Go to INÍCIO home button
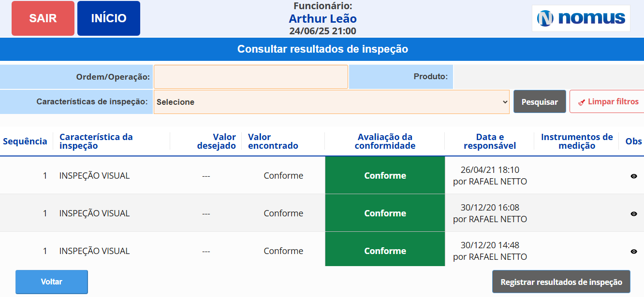 tap(109, 18)
